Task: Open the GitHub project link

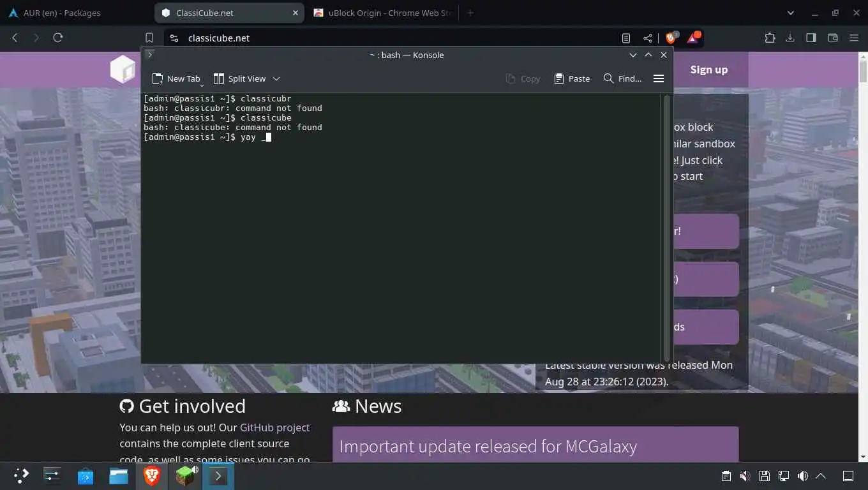Action: click(274, 427)
